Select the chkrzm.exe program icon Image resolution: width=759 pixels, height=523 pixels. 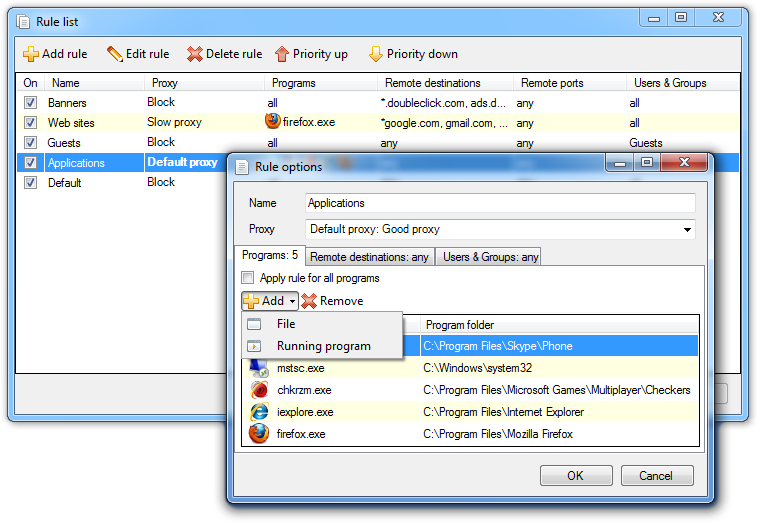click(x=259, y=390)
